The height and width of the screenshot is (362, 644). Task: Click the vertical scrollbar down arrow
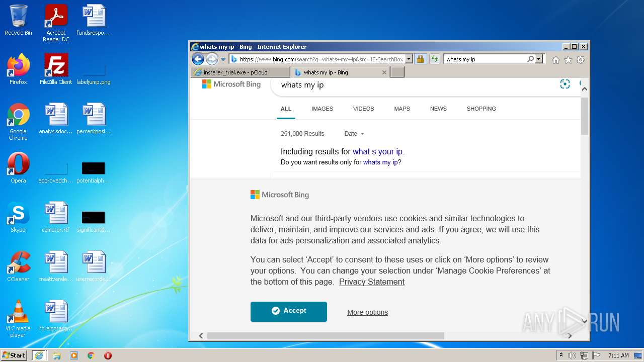584,321
